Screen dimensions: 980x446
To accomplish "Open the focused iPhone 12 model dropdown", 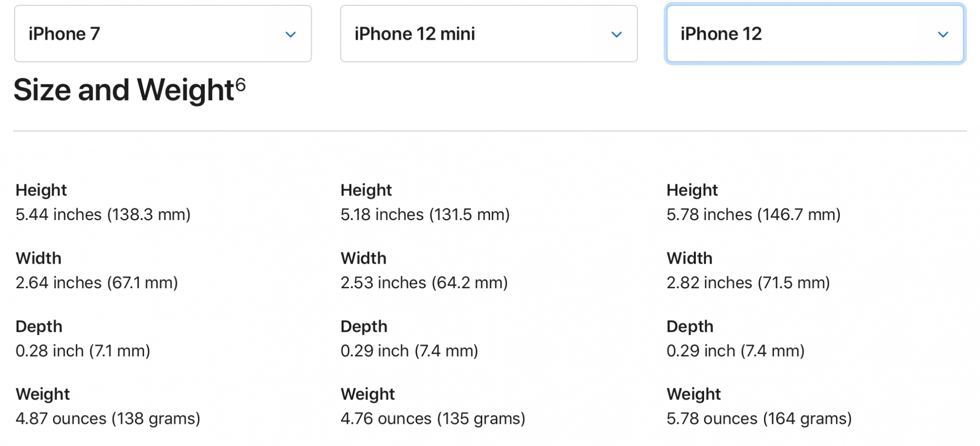I will [x=815, y=34].
